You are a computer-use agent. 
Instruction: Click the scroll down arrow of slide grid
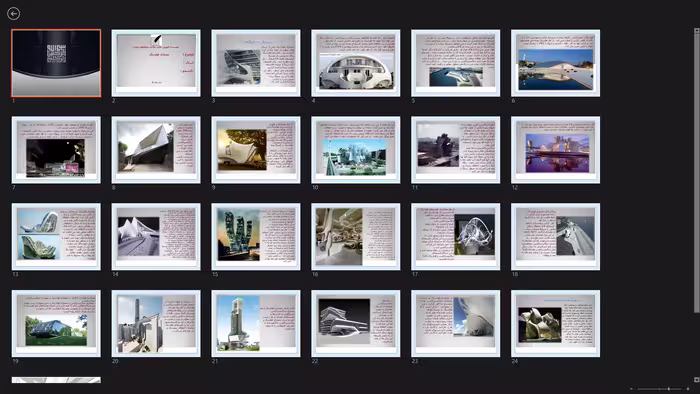click(696, 380)
